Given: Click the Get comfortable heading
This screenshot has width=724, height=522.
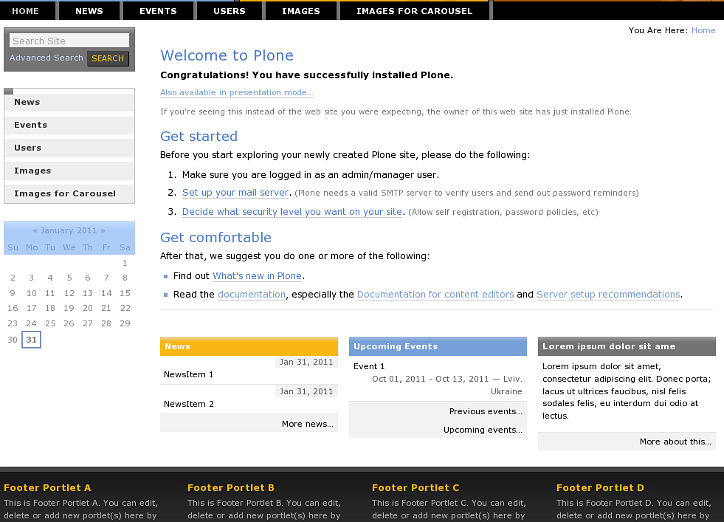Looking at the screenshot, I should click(216, 237).
